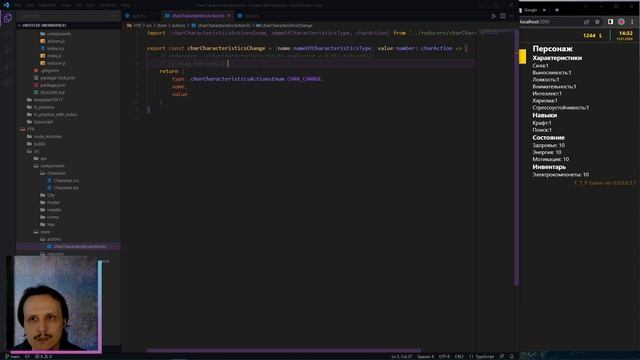
Task: Close the Google browser tab
Action: pos(544,10)
